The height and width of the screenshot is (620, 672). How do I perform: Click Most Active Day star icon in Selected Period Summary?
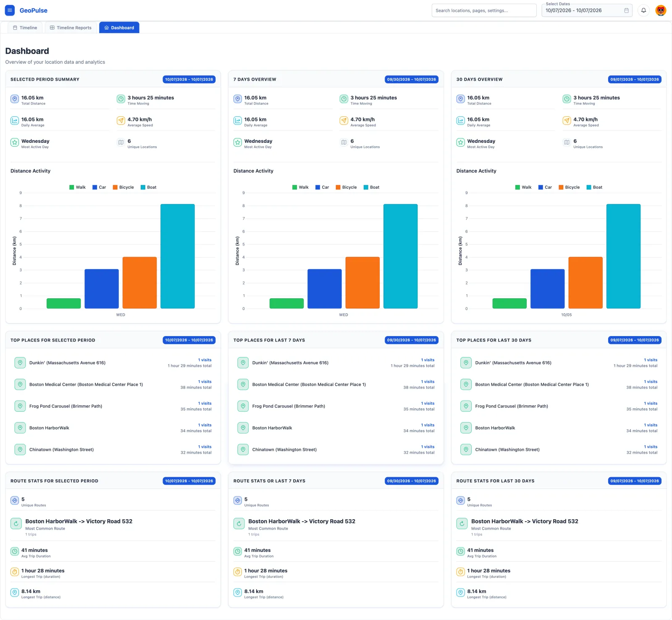[x=15, y=142]
